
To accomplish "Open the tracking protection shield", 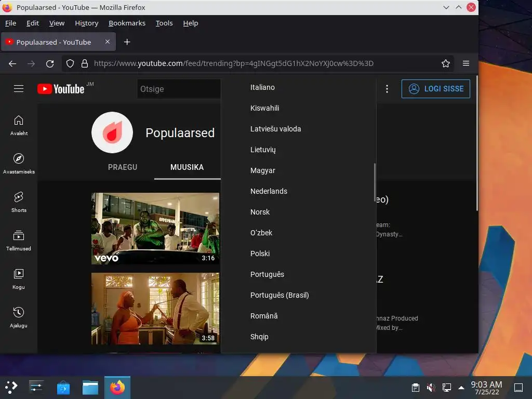I will point(70,63).
